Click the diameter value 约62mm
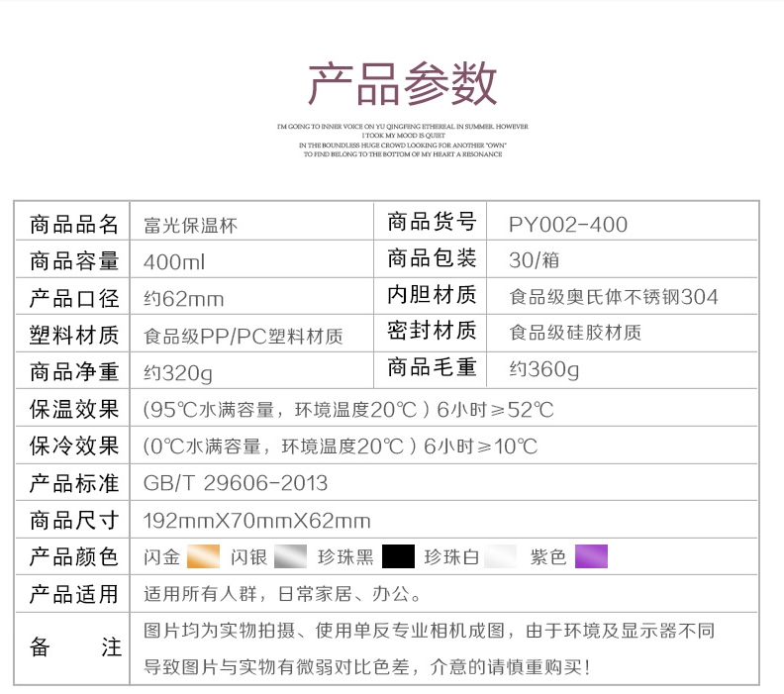 coord(183,299)
